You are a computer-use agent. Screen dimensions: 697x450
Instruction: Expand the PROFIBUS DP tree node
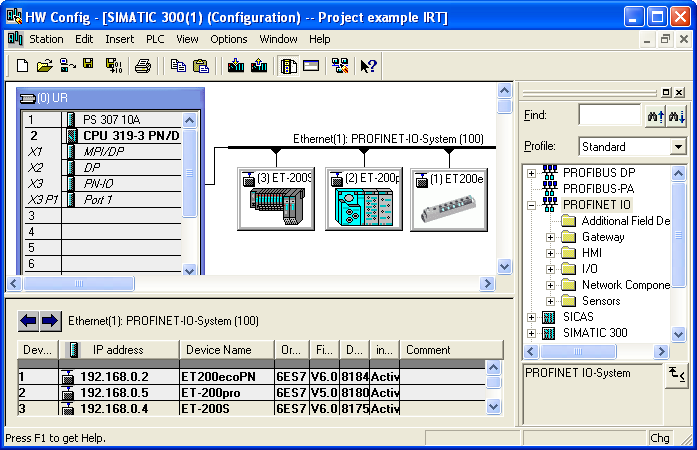532,173
